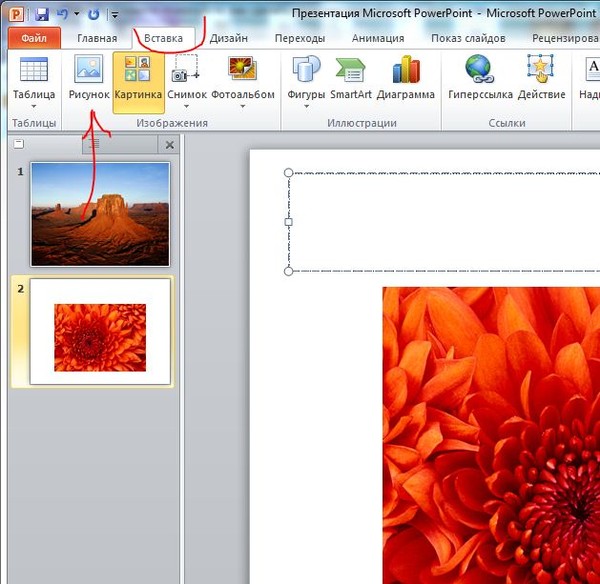
Task: Click the Таблицы group label
Action: click(34, 123)
